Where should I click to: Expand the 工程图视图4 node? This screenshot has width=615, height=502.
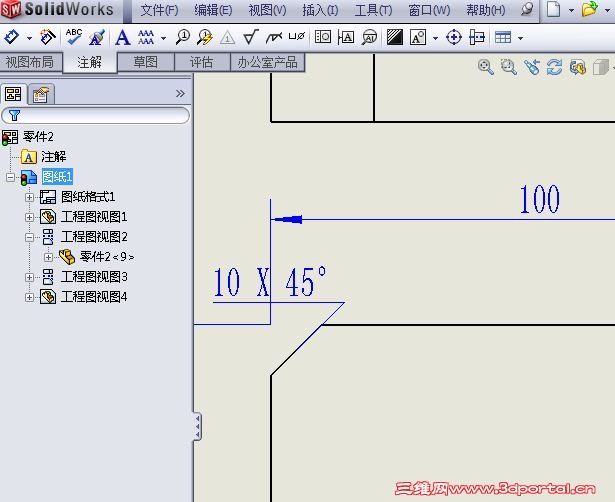[29, 297]
